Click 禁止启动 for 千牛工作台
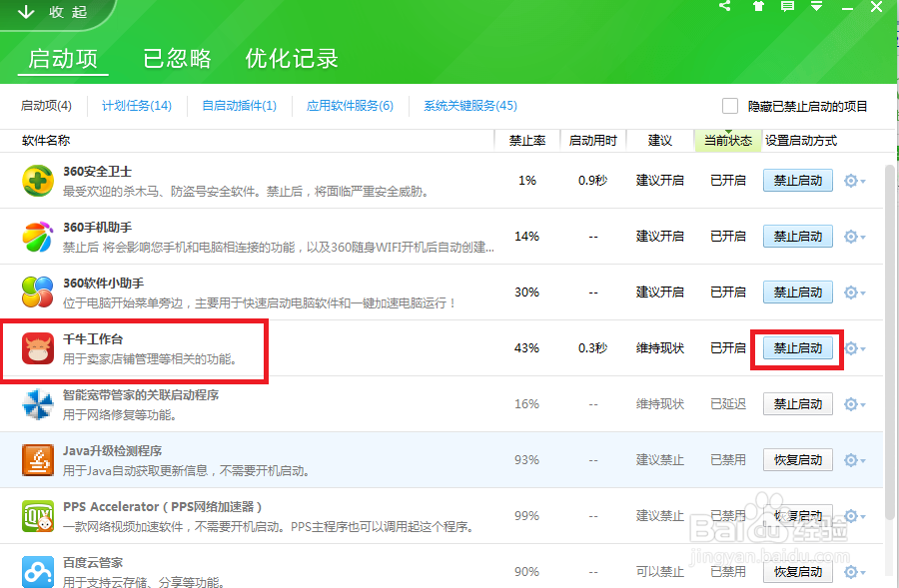 [x=797, y=347]
